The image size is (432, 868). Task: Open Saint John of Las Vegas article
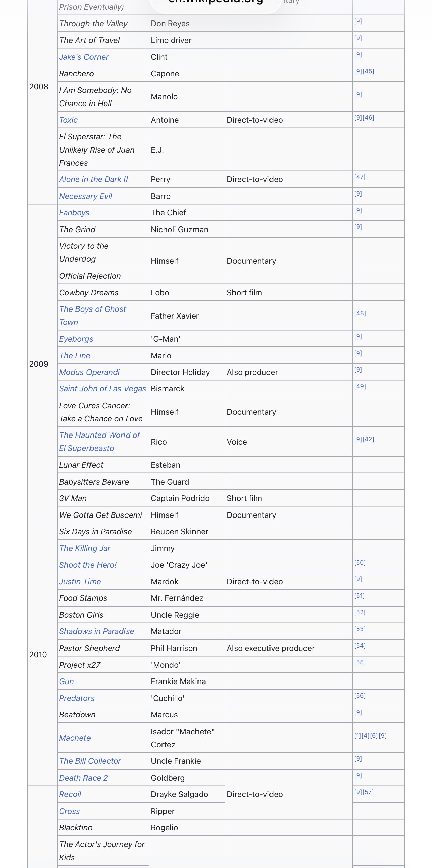pyautogui.click(x=103, y=389)
